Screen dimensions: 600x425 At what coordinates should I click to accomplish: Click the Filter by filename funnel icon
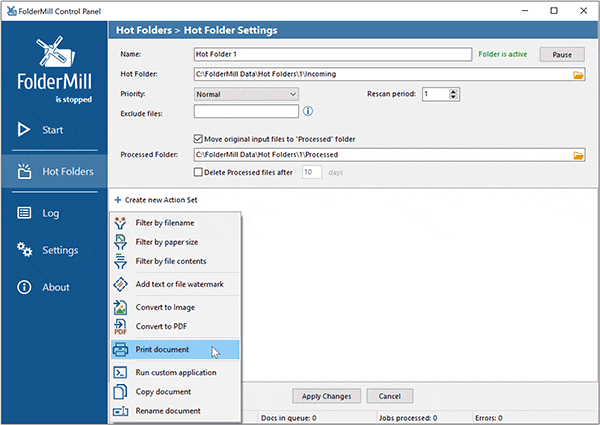120,223
